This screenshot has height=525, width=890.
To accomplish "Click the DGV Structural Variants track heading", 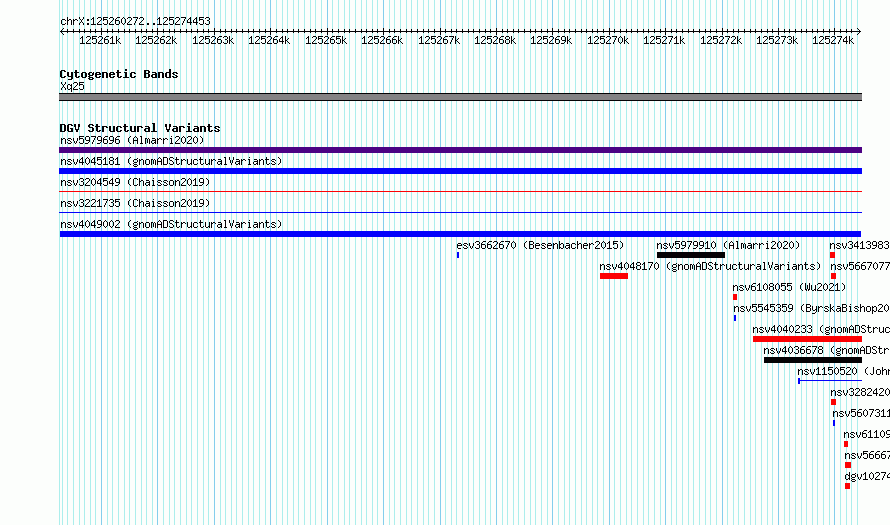I will [140, 128].
